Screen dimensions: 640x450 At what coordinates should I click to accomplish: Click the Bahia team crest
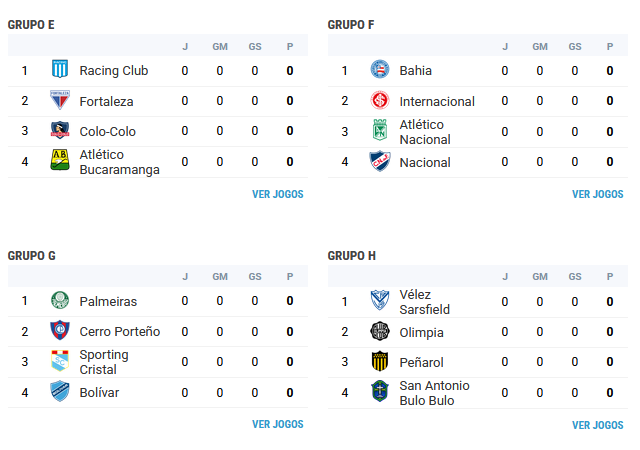[380, 70]
